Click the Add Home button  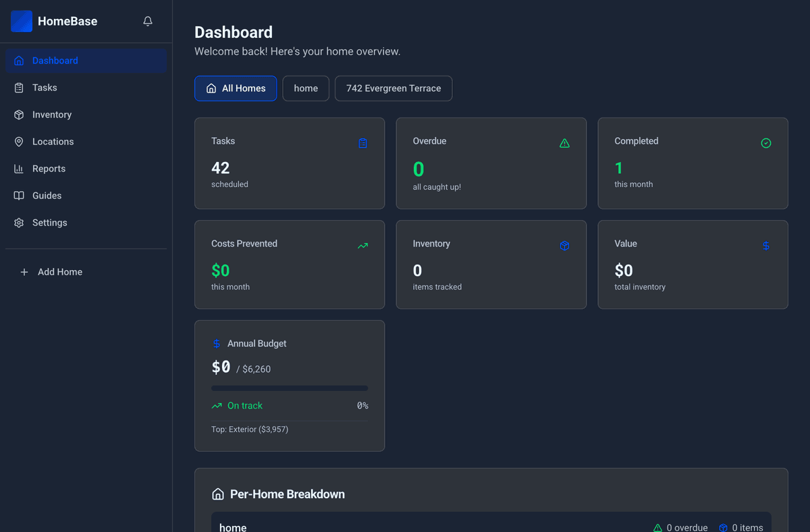click(x=51, y=271)
